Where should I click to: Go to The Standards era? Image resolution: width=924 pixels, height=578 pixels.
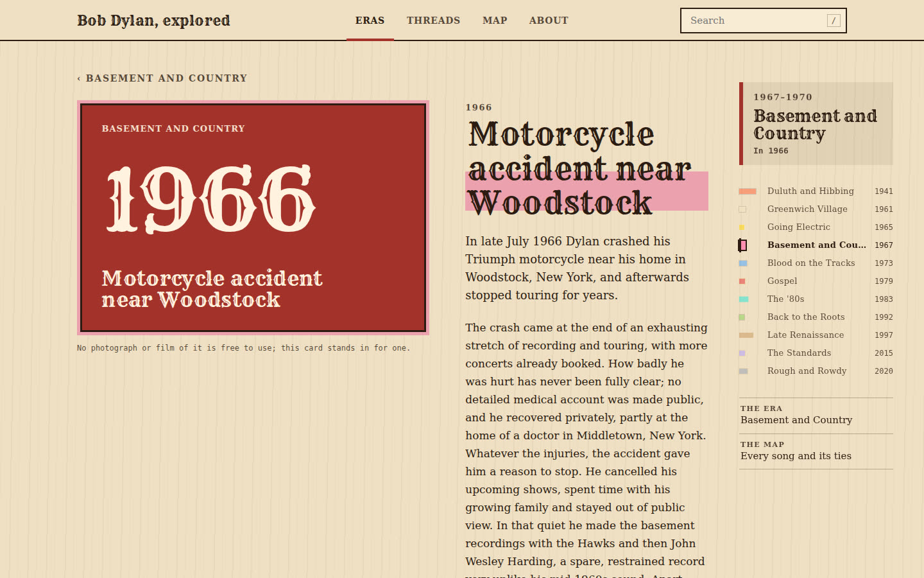pos(816,353)
